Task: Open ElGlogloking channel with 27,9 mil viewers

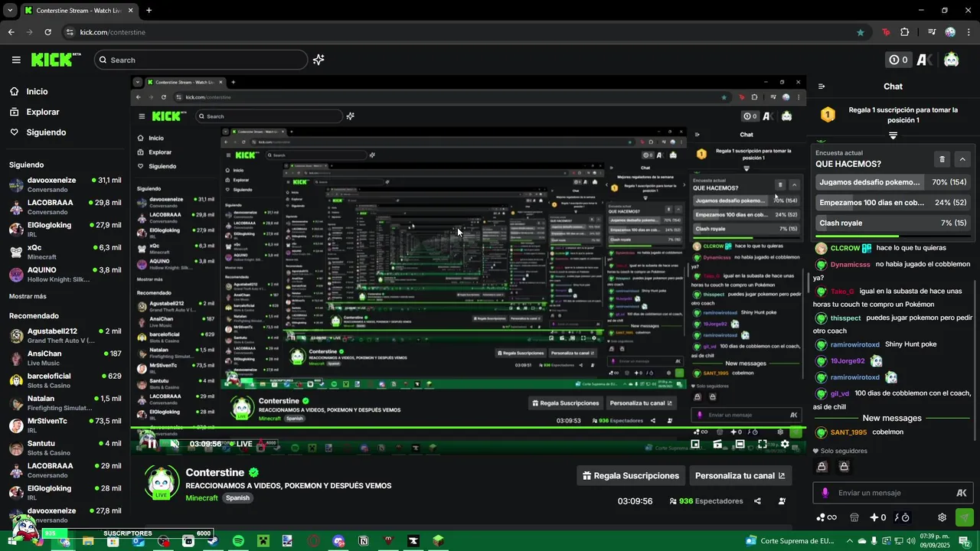Action: point(65,229)
